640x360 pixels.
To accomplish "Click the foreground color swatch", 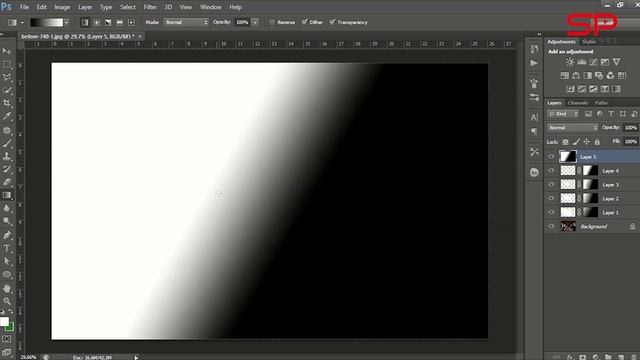I will [4, 321].
